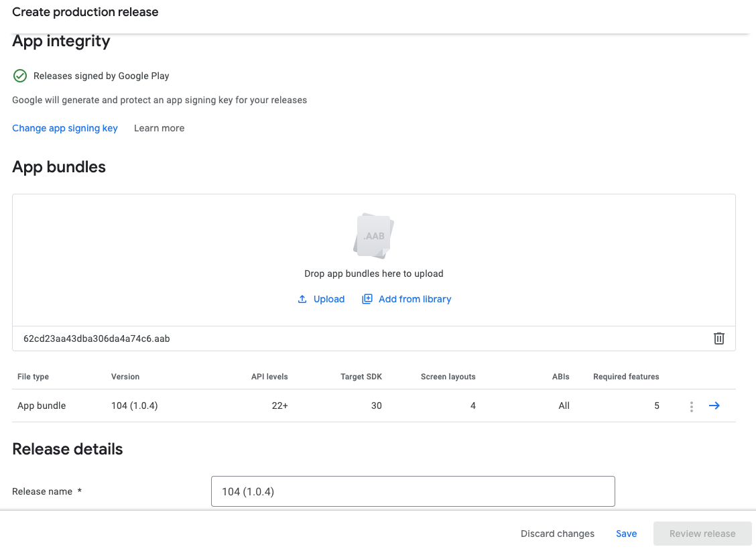Image resolution: width=756 pixels, height=553 pixels.
Task: Focus the Release name input field
Action: pos(412,491)
